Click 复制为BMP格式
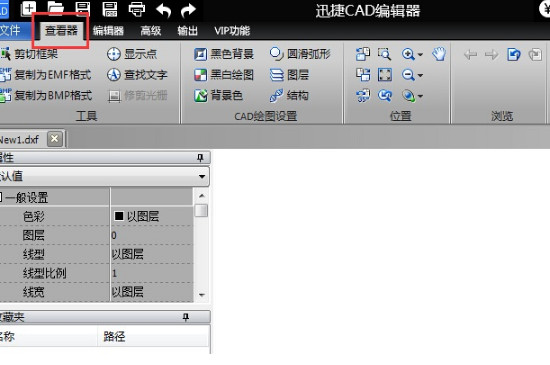The width and height of the screenshot is (550, 365). click(46, 95)
